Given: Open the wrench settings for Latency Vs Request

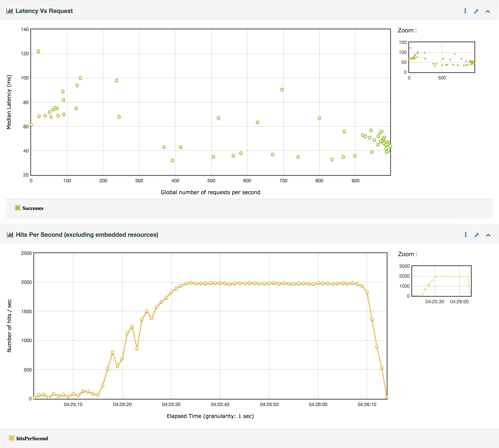Looking at the screenshot, I should pos(476,11).
